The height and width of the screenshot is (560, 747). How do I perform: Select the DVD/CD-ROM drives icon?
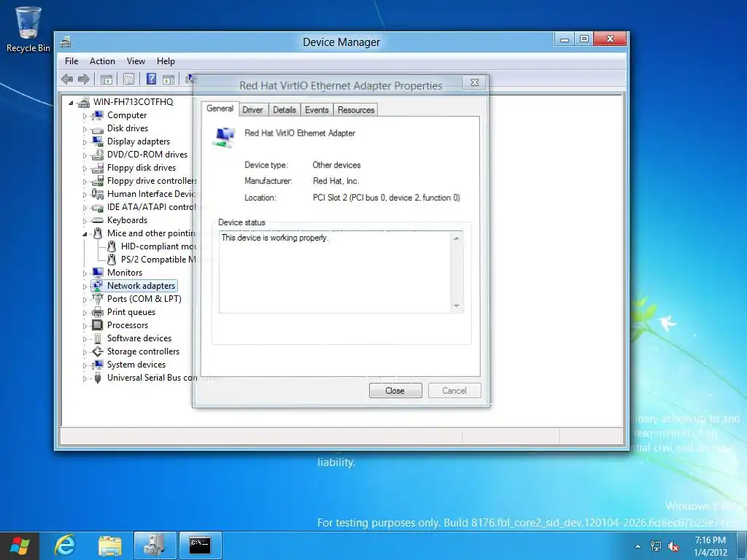[98, 155]
